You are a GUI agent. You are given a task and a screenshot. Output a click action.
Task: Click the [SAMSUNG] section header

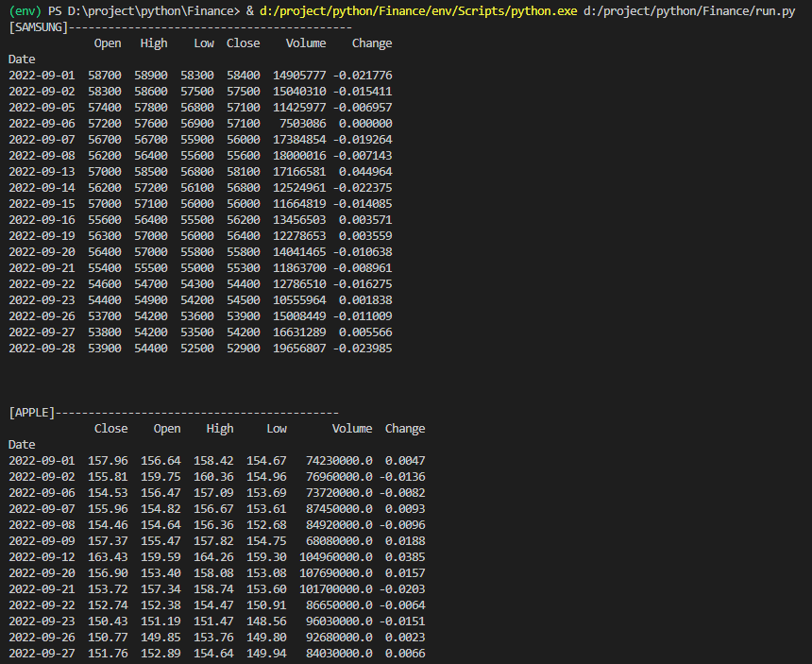pos(39,27)
